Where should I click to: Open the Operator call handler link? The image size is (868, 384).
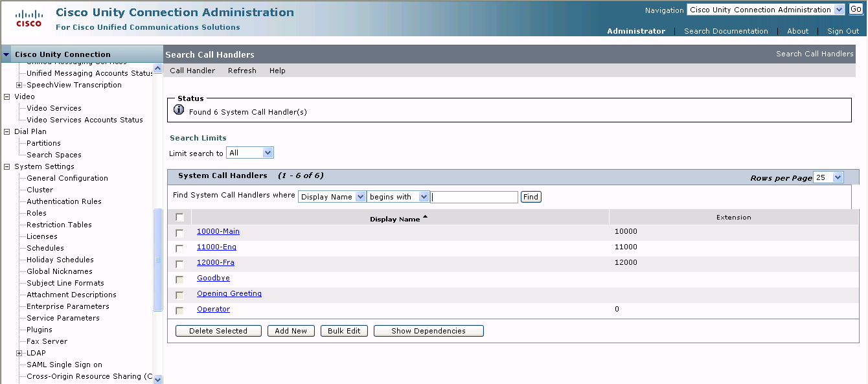tap(213, 309)
